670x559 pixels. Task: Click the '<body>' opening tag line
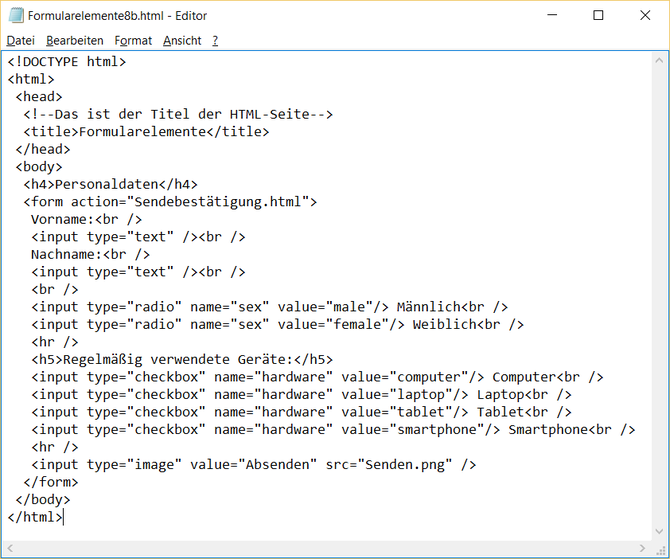click(x=39, y=167)
